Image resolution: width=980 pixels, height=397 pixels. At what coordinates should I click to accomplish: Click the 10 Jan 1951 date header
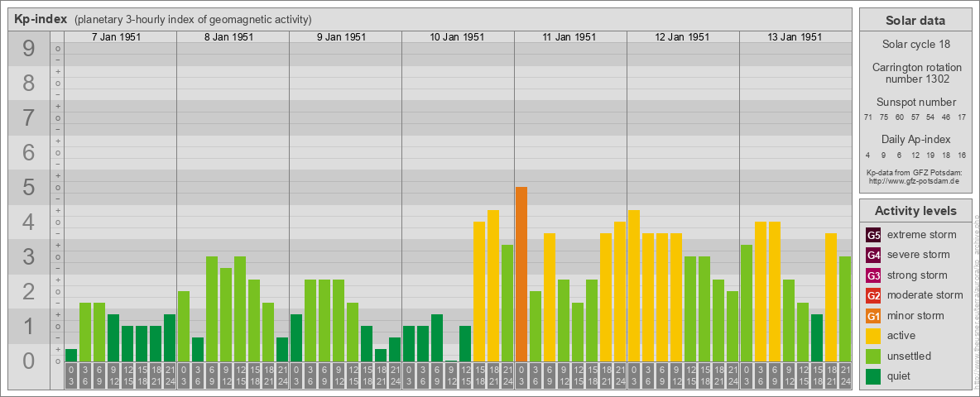[x=457, y=37]
